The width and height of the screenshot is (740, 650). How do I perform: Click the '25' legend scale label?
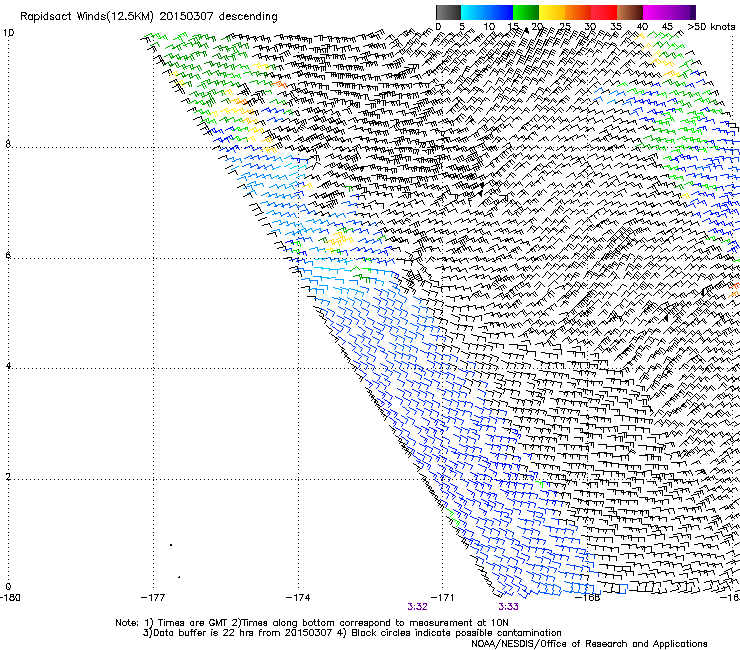[564, 26]
